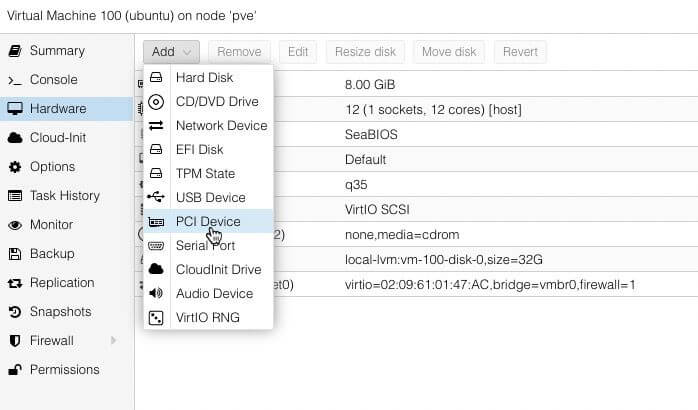Open the Add dropdown button
Screen dimensions: 698x410
[x=171, y=52]
